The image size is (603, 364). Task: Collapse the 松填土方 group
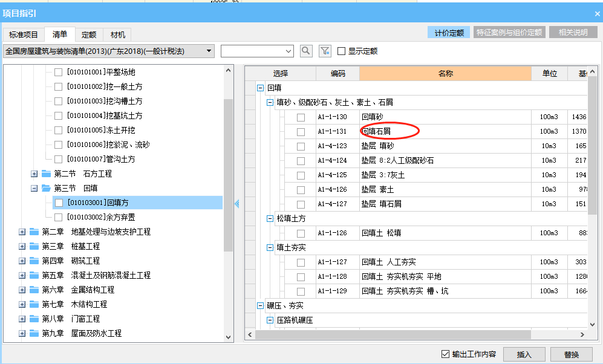270,219
